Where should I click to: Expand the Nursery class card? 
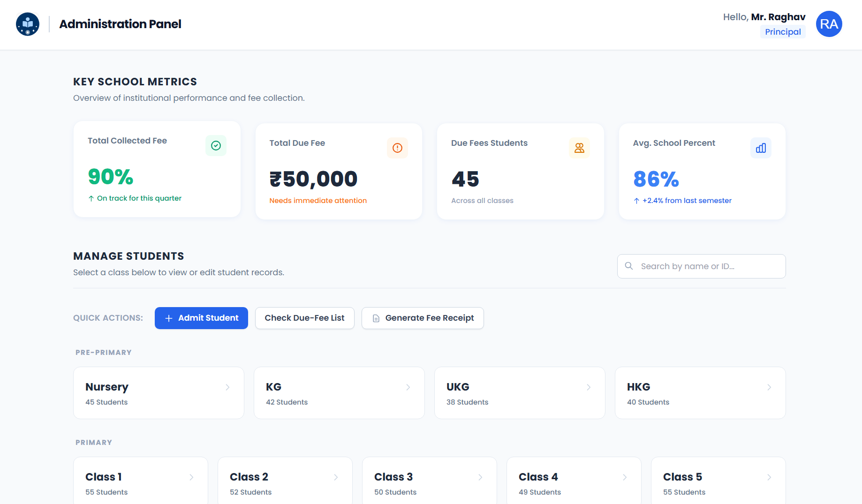pos(159,392)
